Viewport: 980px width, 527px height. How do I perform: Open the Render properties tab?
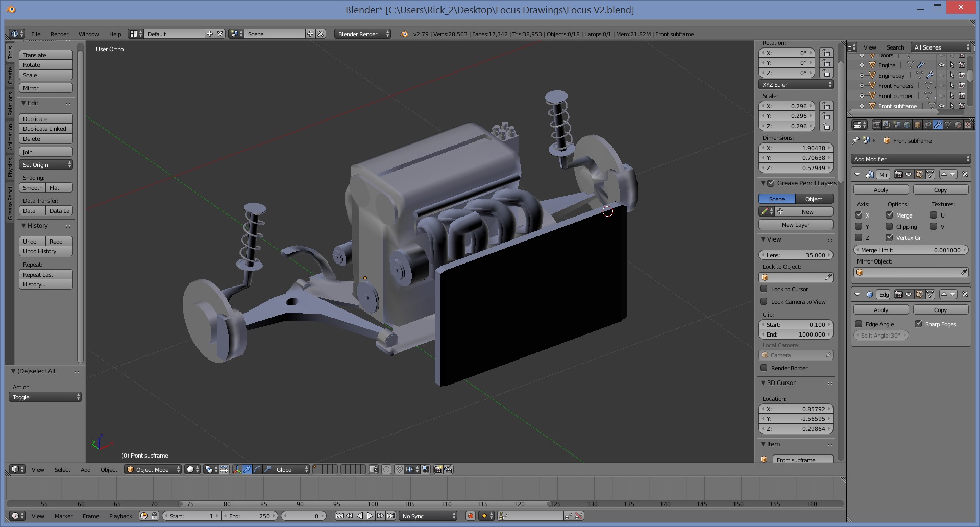(x=876, y=125)
